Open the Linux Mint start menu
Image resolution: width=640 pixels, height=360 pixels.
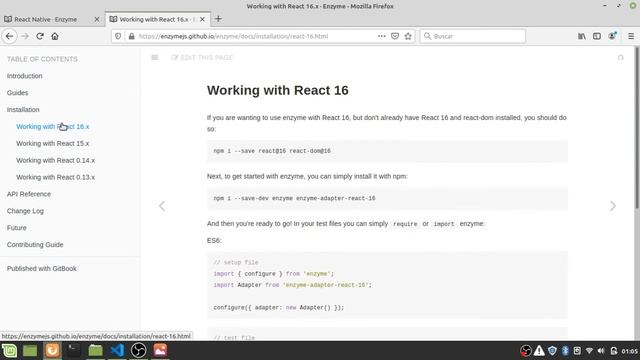click(x=9, y=351)
